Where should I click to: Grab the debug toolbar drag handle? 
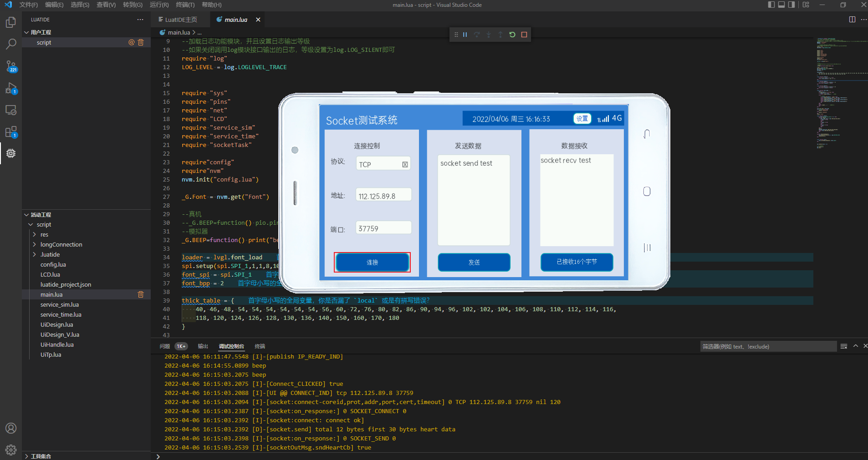pyautogui.click(x=456, y=35)
